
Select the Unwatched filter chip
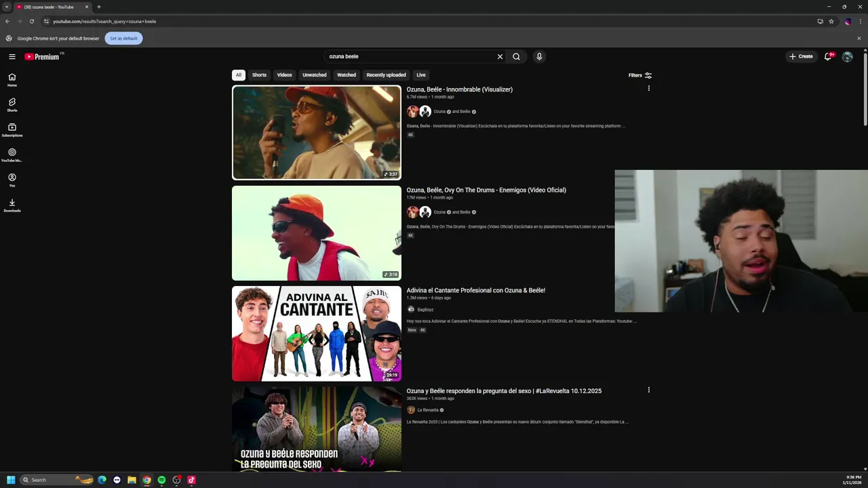point(315,75)
